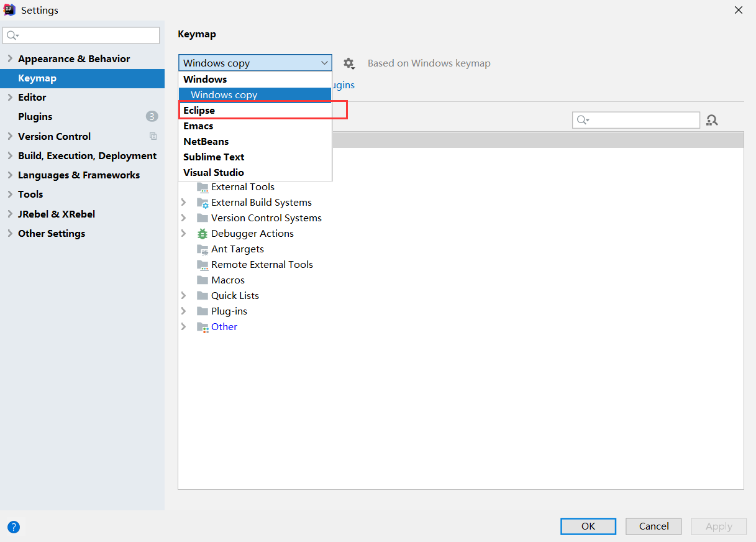Click the Debugger Actions bug icon

pos(203,234)
